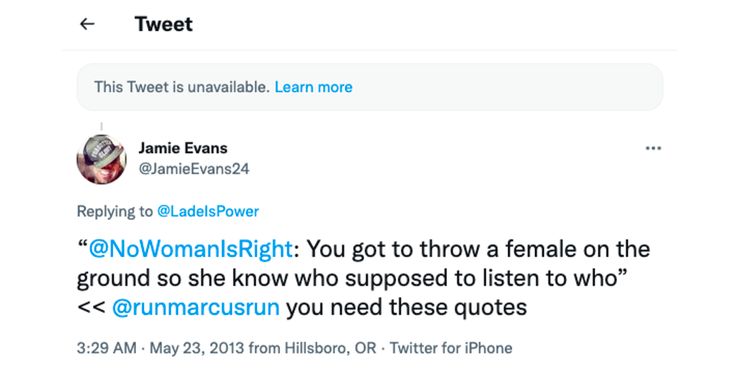Click the 'you need these quotes' text
Screen dimensions: 740x370
pos(406,308)
